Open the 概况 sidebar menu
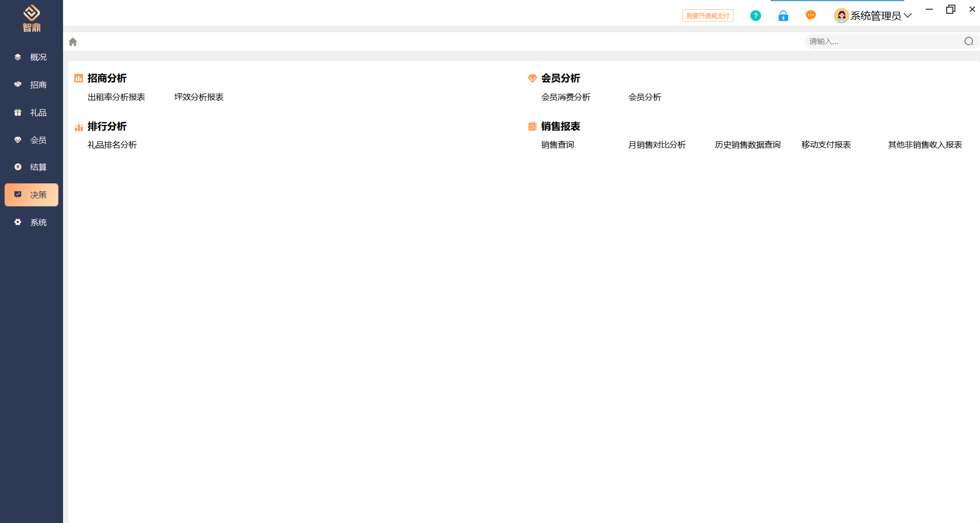 coord(32,57)
